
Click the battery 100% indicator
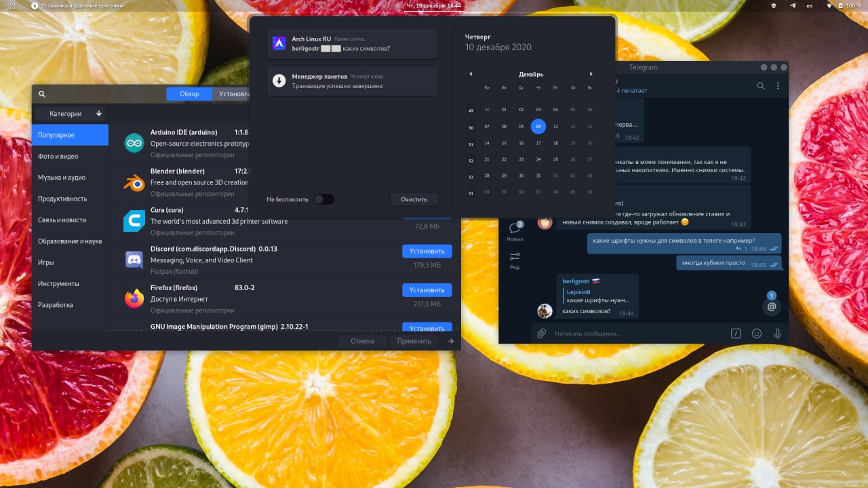850,5
